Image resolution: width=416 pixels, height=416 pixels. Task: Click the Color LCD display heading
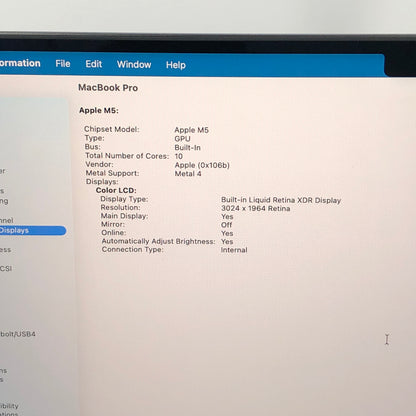coord(116,190)
